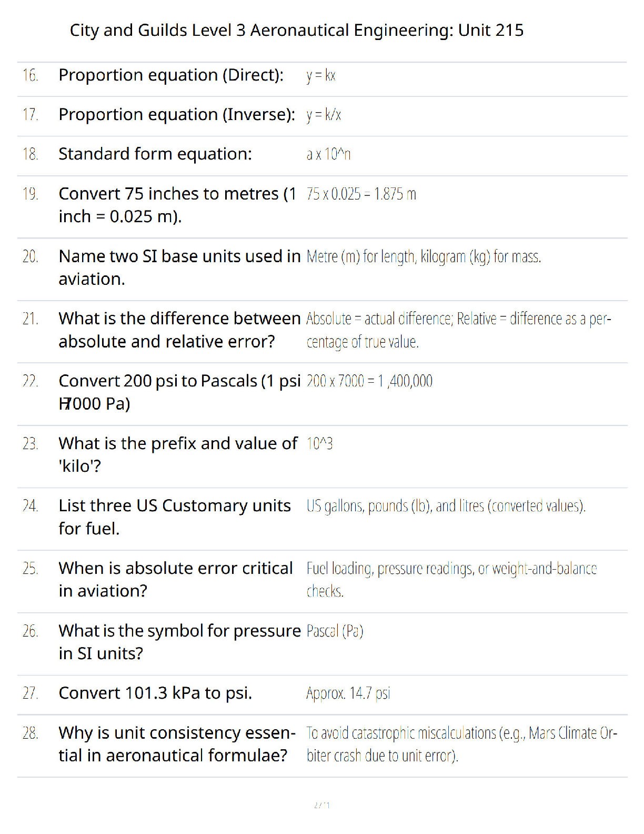Screen dimensions: 644x834
Task: Click the symbol for pressure question
Action: click(x=179, y=642)
